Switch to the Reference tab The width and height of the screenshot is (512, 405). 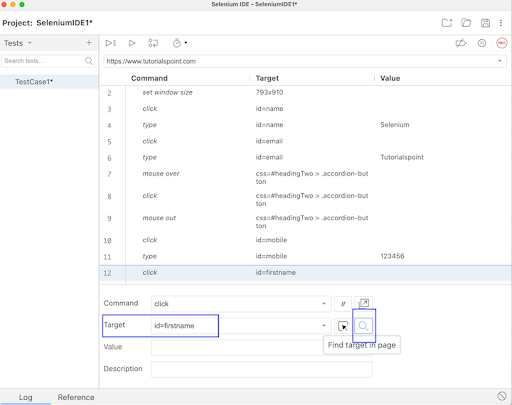tap(76, 397)
